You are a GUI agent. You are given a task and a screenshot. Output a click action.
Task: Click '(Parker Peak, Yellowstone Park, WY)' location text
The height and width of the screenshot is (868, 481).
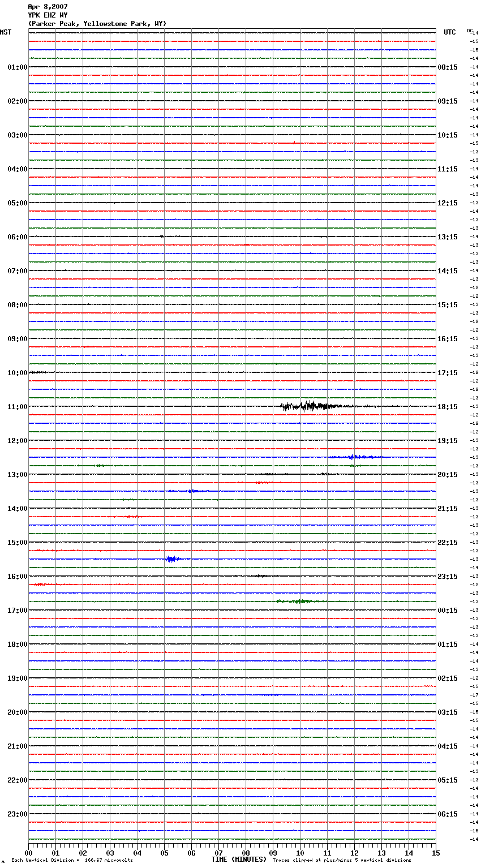pos(97,24)
